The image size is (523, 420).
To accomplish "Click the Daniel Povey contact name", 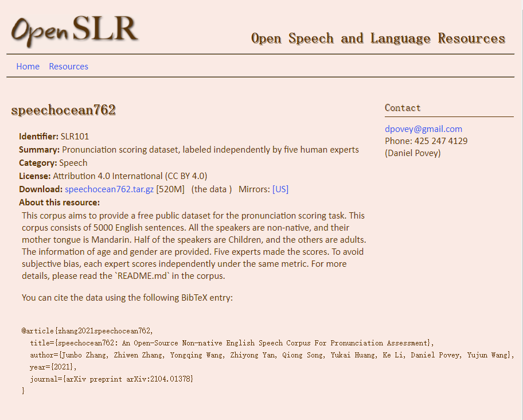I will coord(411,153).
